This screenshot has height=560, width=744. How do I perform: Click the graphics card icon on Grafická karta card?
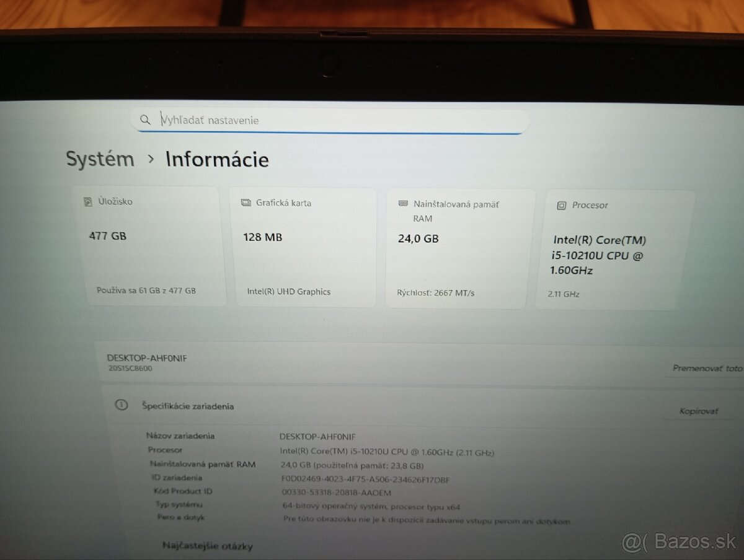coord(246,202)
